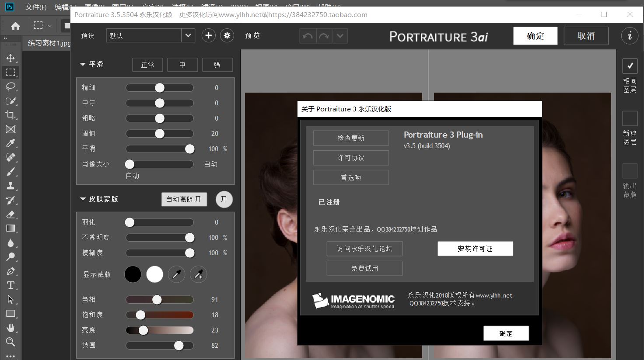Select the Brush tool

pos(10,172)
